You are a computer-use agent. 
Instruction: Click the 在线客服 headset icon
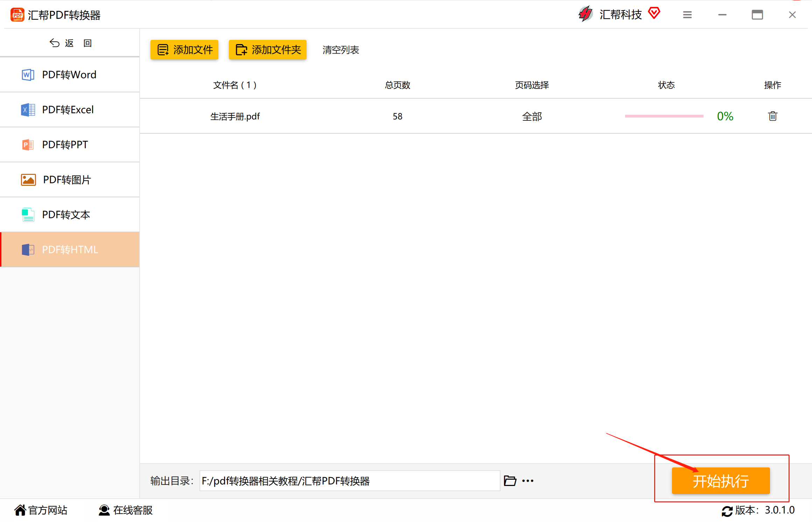(104, 510)
